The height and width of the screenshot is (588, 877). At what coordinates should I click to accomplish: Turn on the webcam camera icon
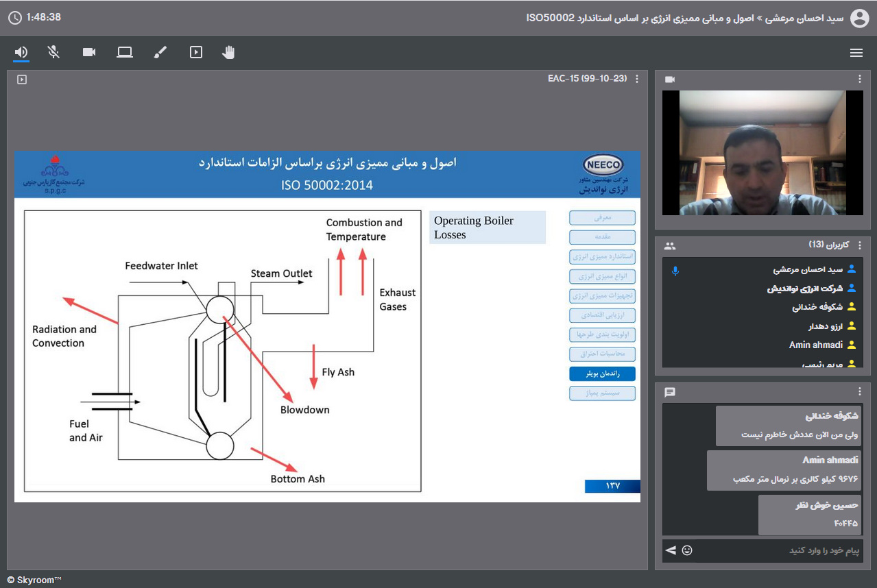coord(89,52)
